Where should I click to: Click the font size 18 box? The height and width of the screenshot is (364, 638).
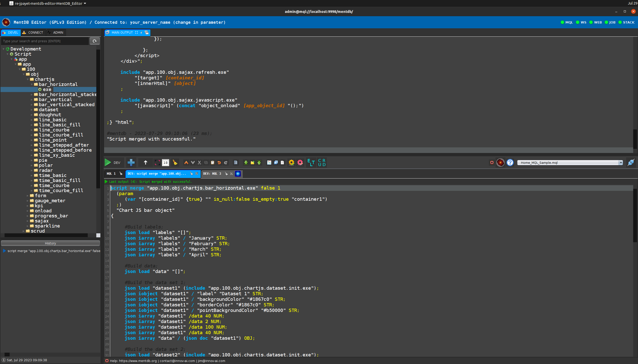pos(166,163)
